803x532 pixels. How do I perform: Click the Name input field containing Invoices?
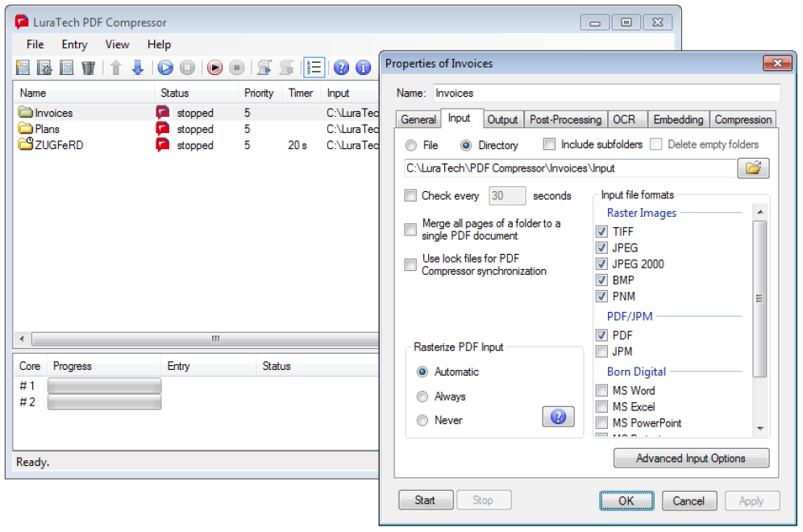tap(606, 94)
